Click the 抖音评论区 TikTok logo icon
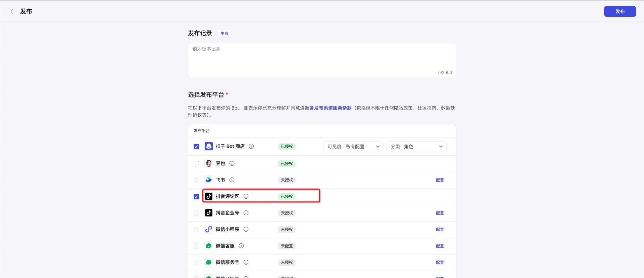Image resolution: width=644 pixels, height=278 pixels. tap(209, 196)
